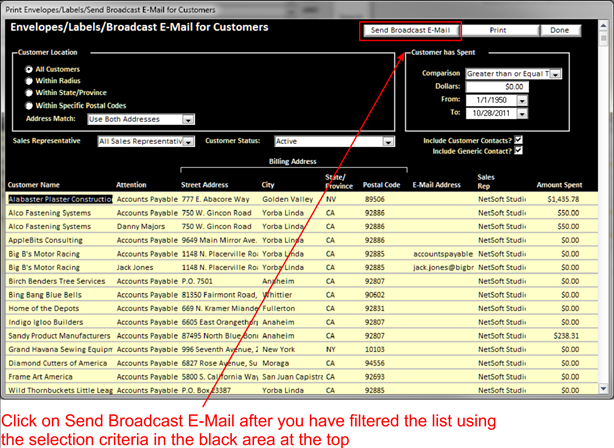
Task: Click the $1,435.78 amount cell
Action: (x=563, y=199)
